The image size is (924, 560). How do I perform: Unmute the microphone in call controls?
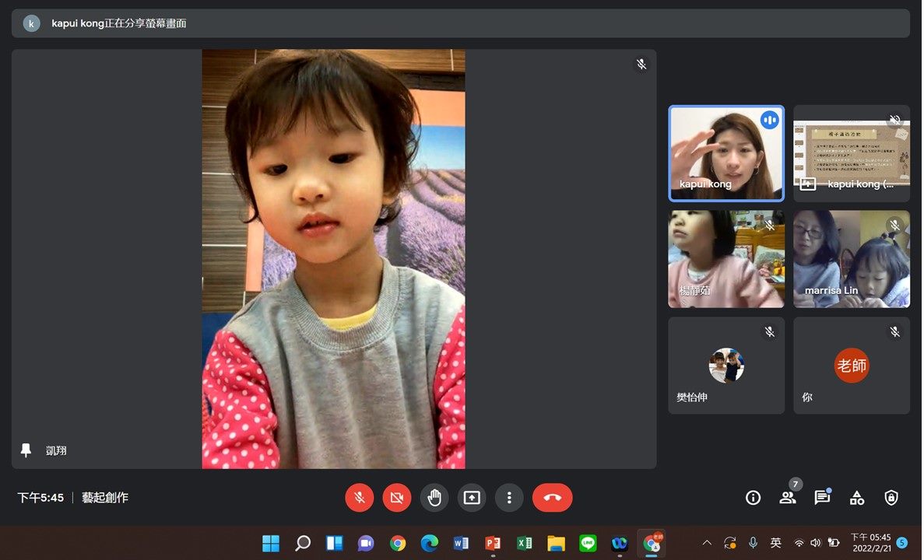coord(360,498)
